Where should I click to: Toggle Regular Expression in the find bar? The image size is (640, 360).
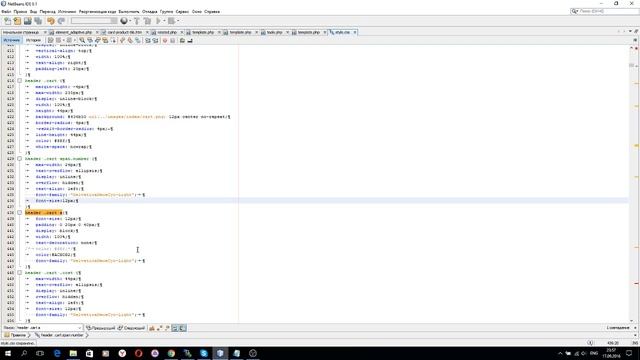coord(167,328)
